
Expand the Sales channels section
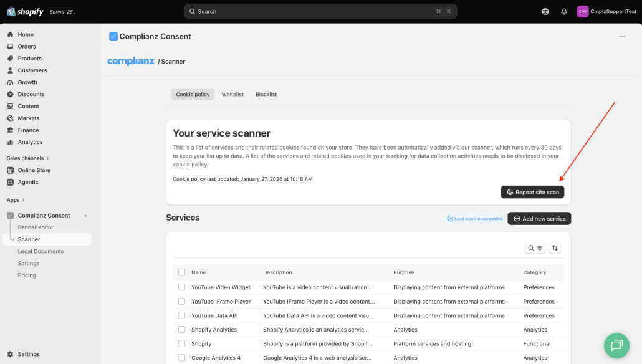(x=28, y=158)
